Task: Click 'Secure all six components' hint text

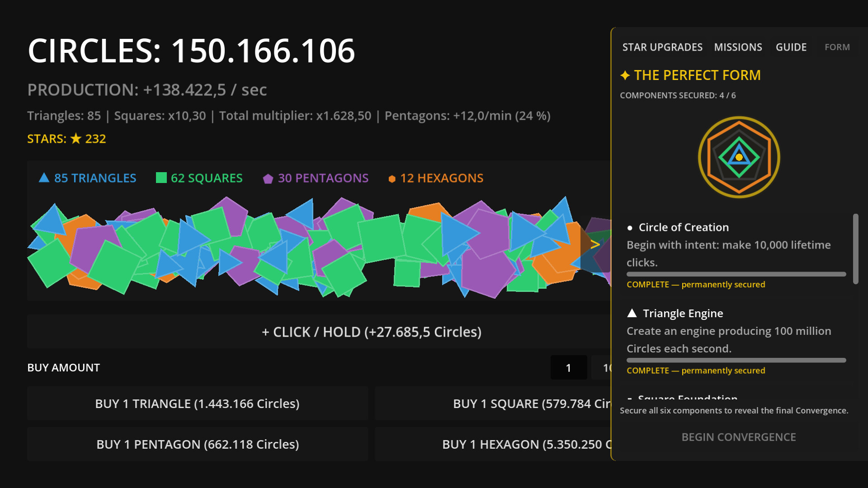Action: pos(734,410)
